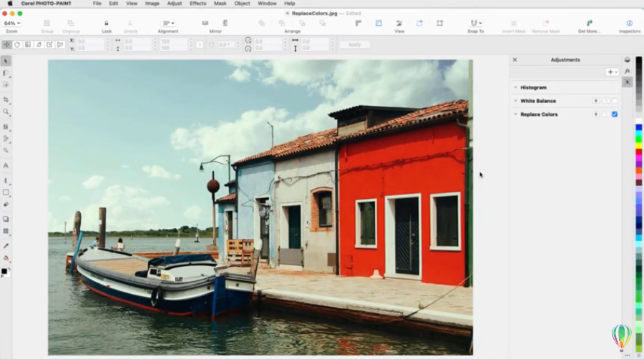Enable the White Balance checkbox
Image resolution: width=644 pixels, height=359 pixels.
[615, 101]
